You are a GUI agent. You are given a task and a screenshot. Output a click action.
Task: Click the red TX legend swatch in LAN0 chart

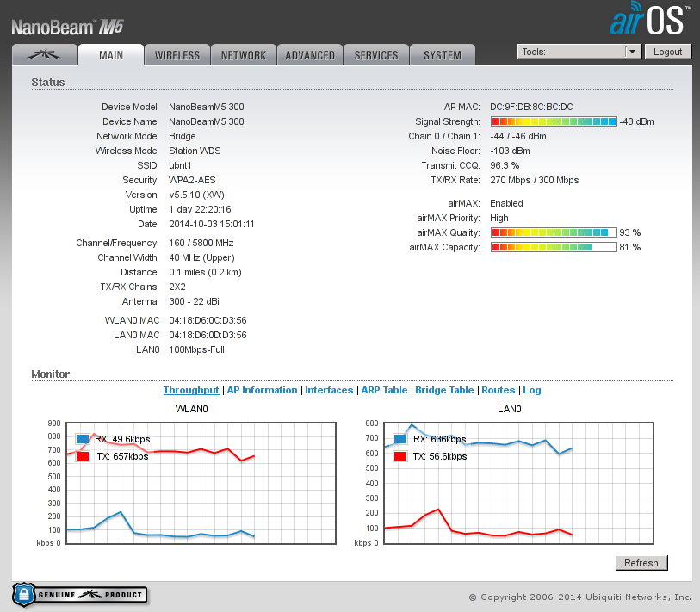point(400,456)
